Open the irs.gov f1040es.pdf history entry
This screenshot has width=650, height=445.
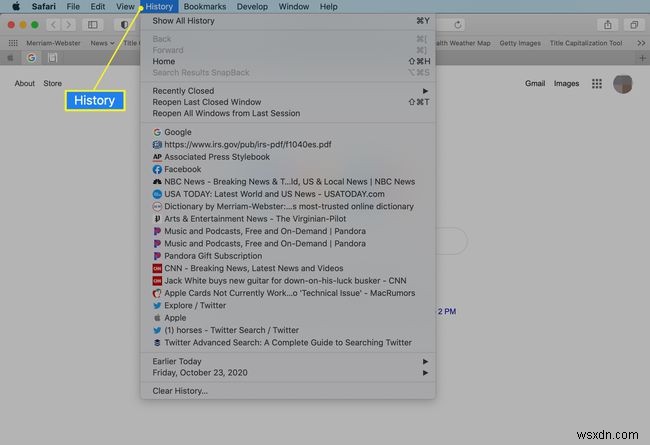coord(288,145)
